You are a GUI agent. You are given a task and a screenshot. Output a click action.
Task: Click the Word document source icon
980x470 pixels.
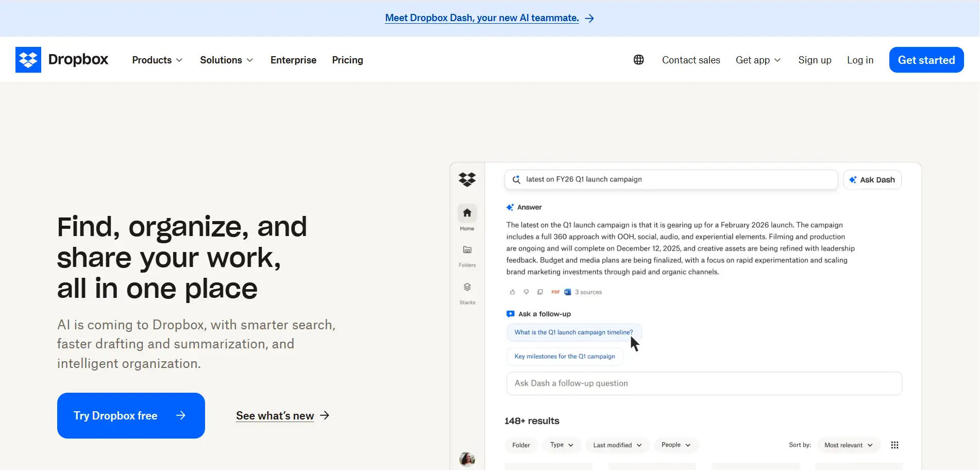[x=567, y=292]
